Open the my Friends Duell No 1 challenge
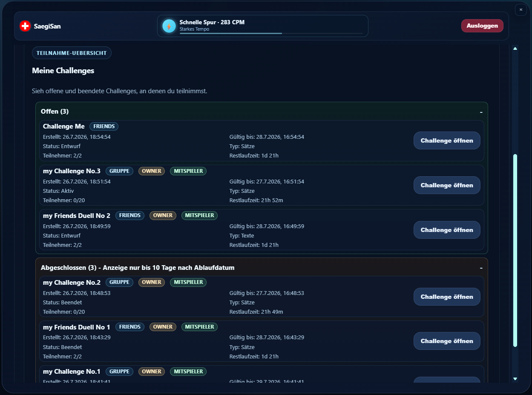532x395 pixels. (x=447, y=341)
